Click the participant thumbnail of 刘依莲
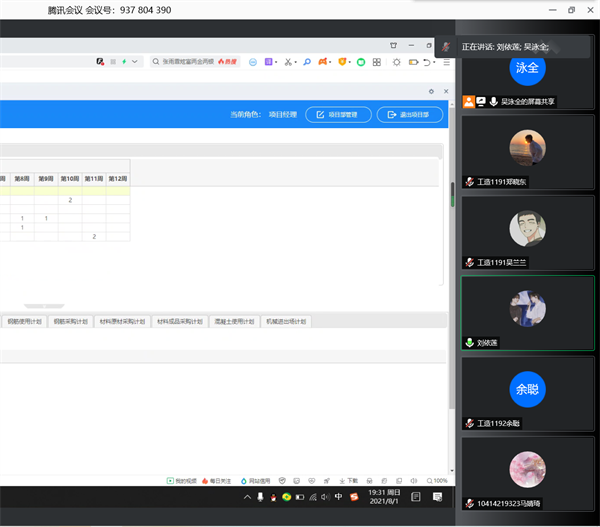600x527 pixels. pyautogui.click(x=527, y=312)
